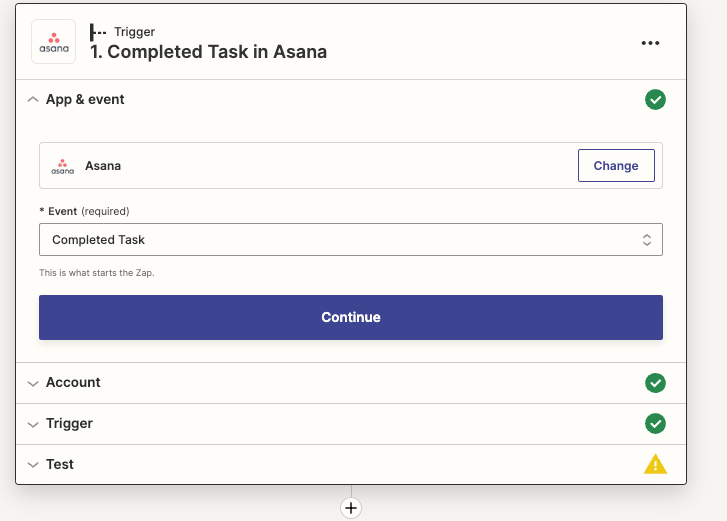727x521 pixels.
Task: Click yellow warning icon next to Test
Action: coord(655,464)
